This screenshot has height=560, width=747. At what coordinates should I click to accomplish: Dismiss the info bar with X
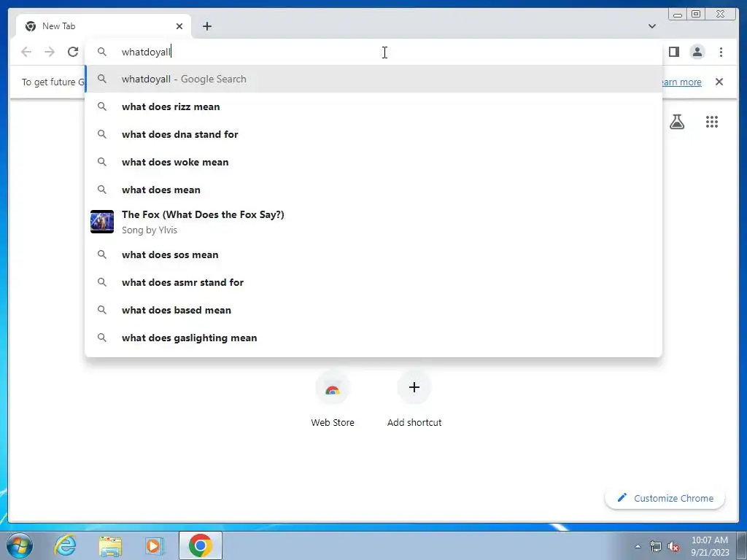719,82
